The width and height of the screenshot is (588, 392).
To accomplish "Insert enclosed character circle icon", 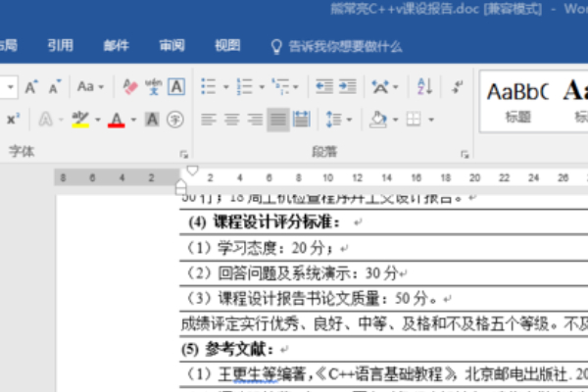I will click(x=175, y=120).
